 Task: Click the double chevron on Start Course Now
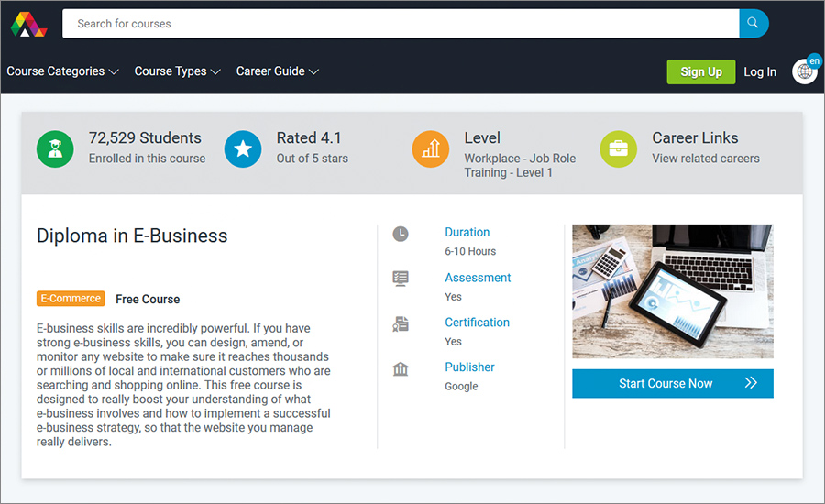pyautogui.click(x=751, y=382)
